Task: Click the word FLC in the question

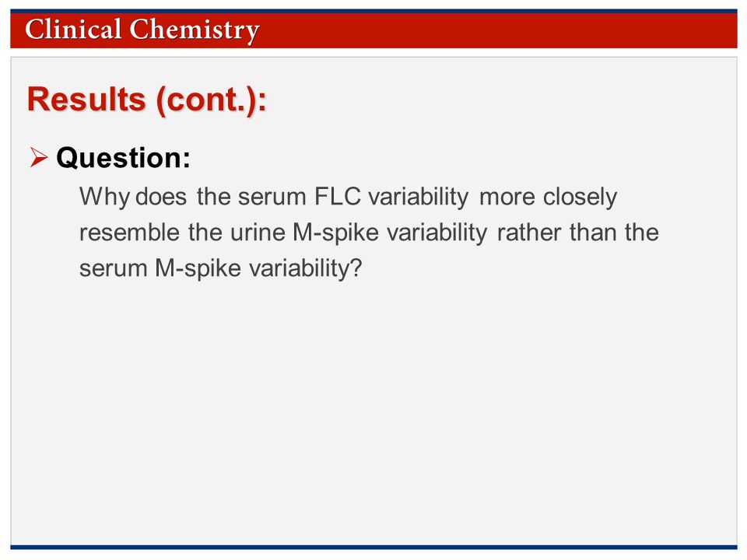Action: [337, 196]
